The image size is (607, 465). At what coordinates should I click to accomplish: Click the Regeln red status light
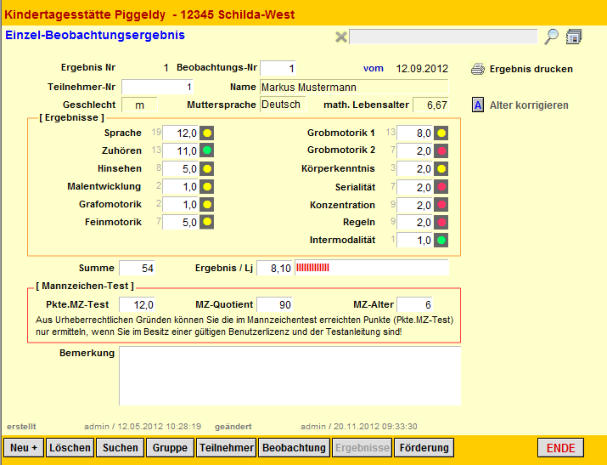(441, 222)
